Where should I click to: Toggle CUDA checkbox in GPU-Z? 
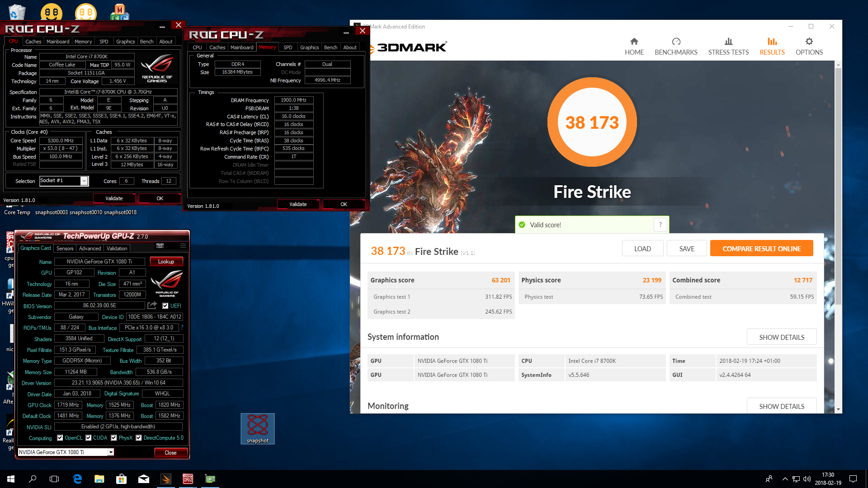pyautogui.click(x=89, y=438)
